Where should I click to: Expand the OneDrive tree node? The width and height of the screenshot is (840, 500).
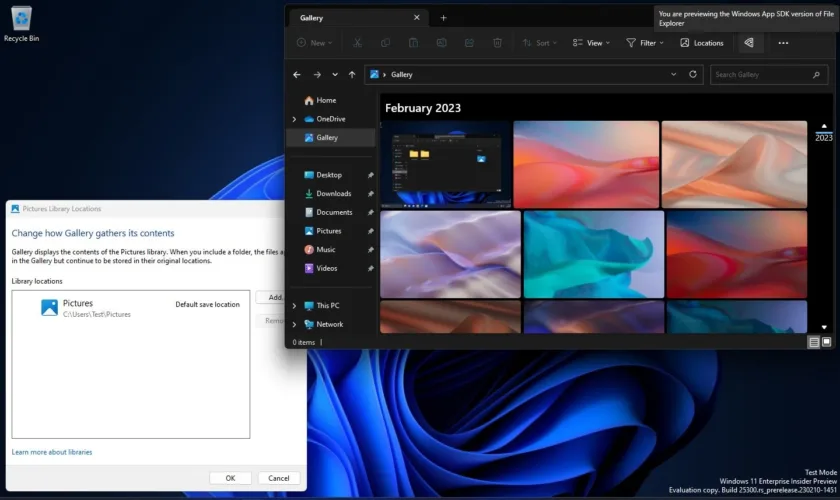point(294,119)
